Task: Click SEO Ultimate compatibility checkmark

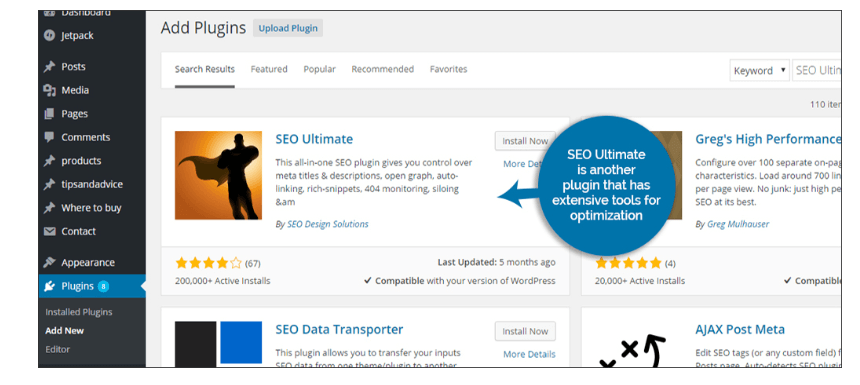Action: coord(367,281)
